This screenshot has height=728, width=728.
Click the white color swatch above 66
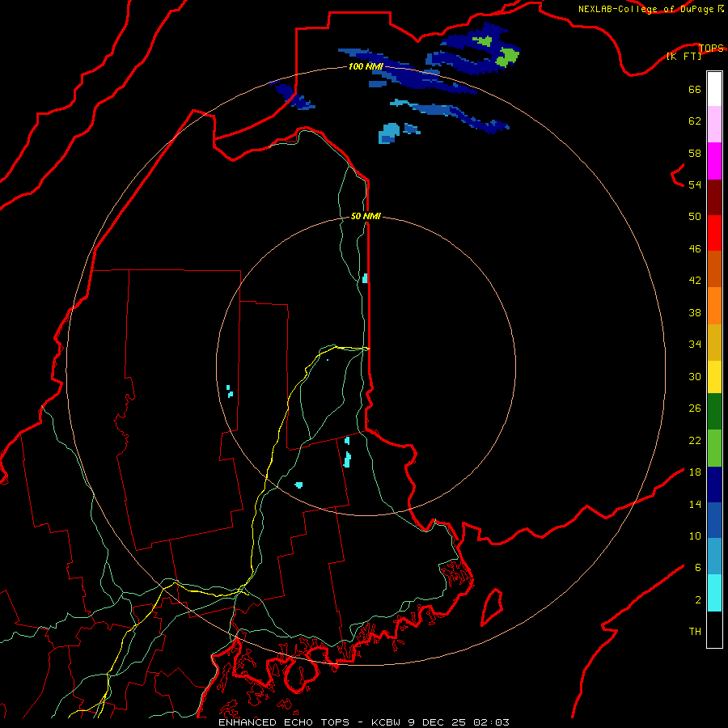(x=714, y=89)
